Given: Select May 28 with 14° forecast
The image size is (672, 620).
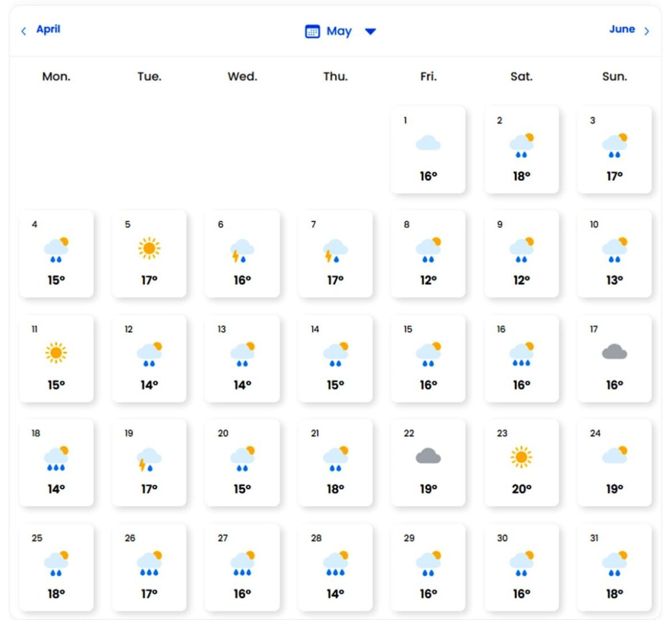Looking at the screenshot, I should [x=335, y=567].
